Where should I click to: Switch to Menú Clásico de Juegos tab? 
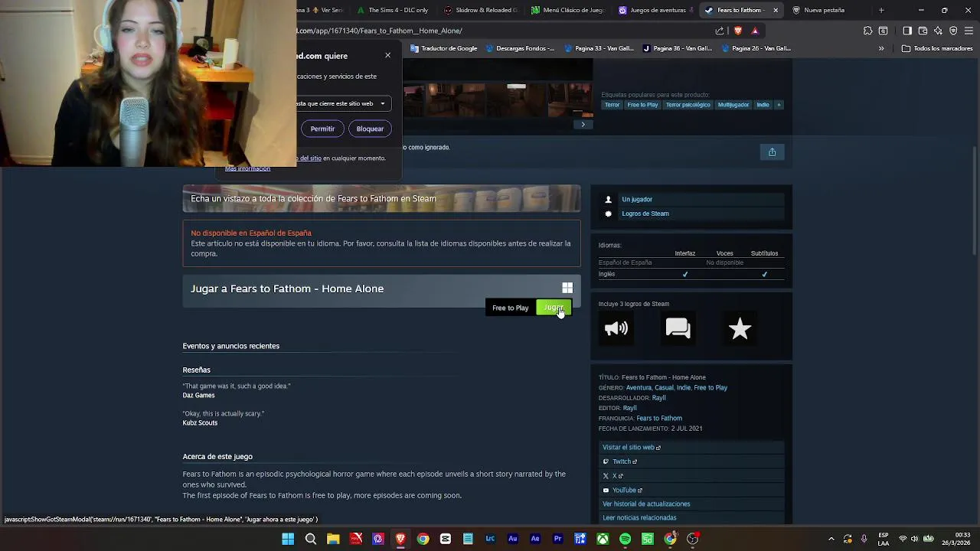click(567, 10)
